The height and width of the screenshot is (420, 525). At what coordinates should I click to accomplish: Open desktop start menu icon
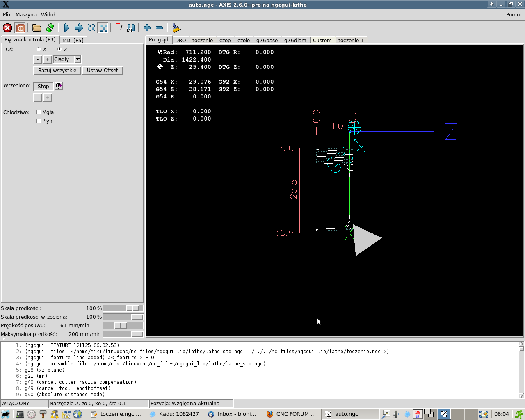[5, 414]
